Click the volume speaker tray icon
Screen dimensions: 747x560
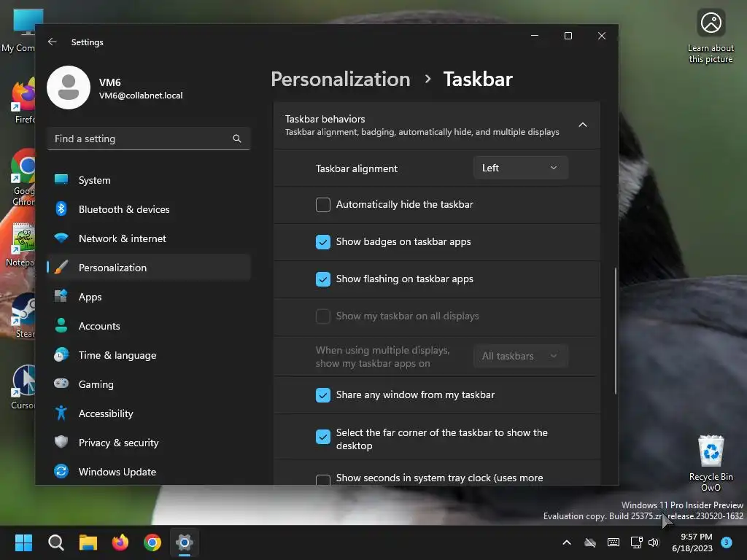tap(654, 542)
